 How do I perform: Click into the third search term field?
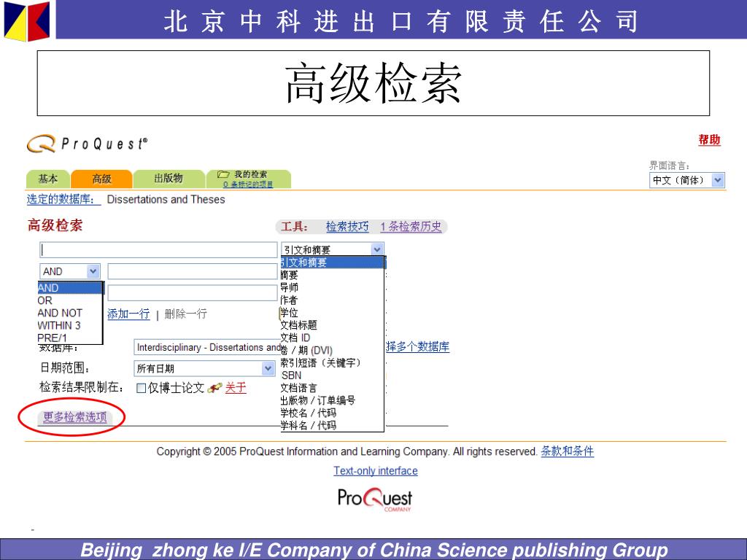point(193,293)
